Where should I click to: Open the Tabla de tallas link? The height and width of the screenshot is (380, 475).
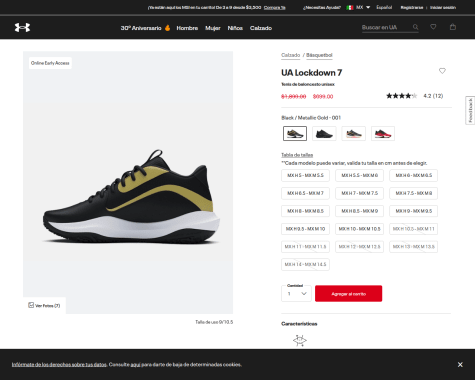[297, 155]
